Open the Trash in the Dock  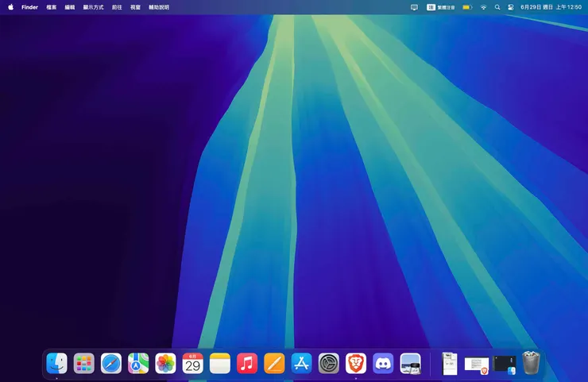pyautogui.click(x=531, y=364)
